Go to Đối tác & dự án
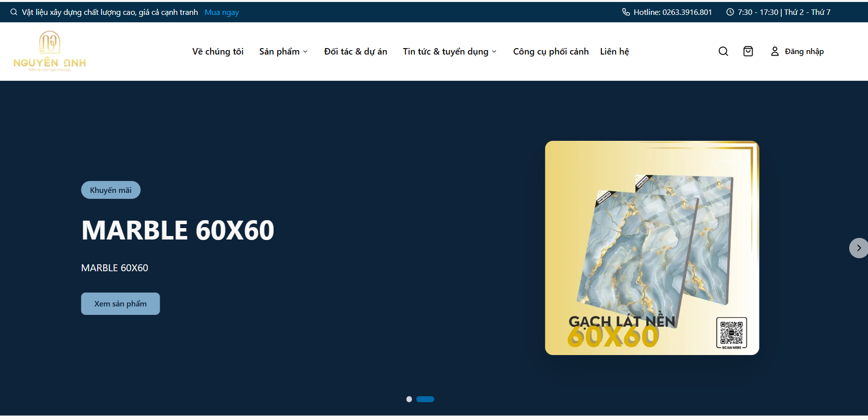 coord(355,52)
